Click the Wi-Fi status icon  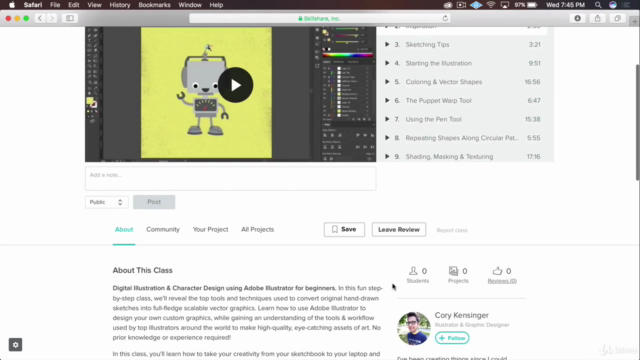[x=491, y=5]
